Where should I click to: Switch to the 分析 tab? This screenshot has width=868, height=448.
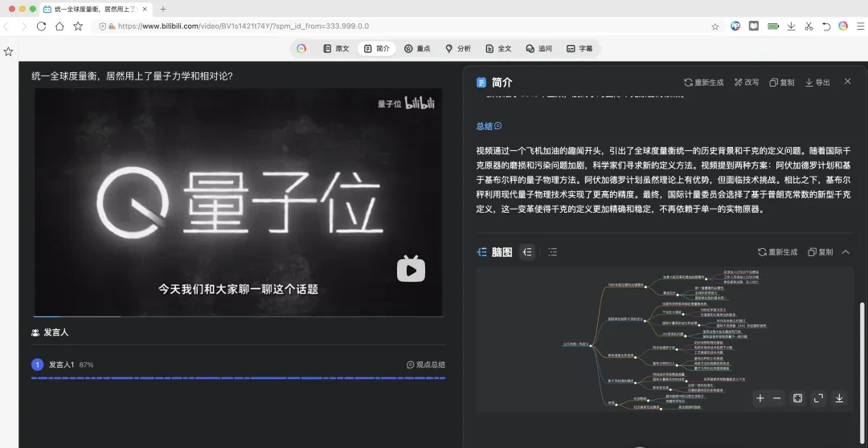tap(458, 49)
